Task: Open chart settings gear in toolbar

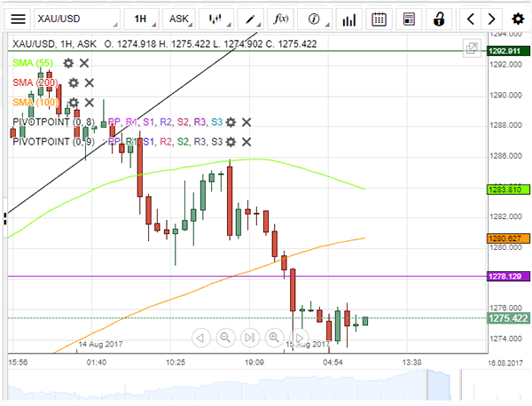Action: pyautogui.click(x=518, y=19)
